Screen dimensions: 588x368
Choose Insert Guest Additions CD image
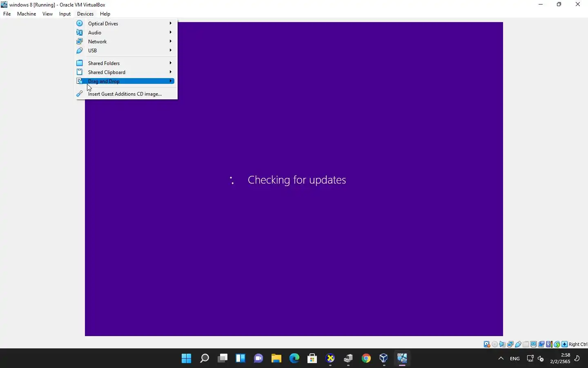127,94
